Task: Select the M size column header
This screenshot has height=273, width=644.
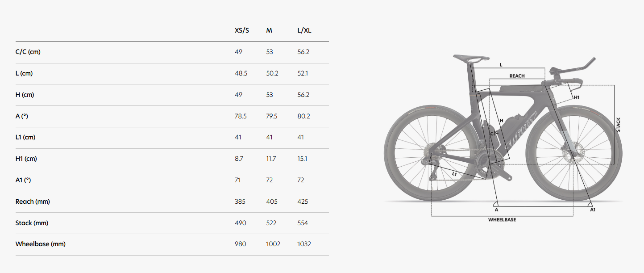Action: (x=269, y=31)
